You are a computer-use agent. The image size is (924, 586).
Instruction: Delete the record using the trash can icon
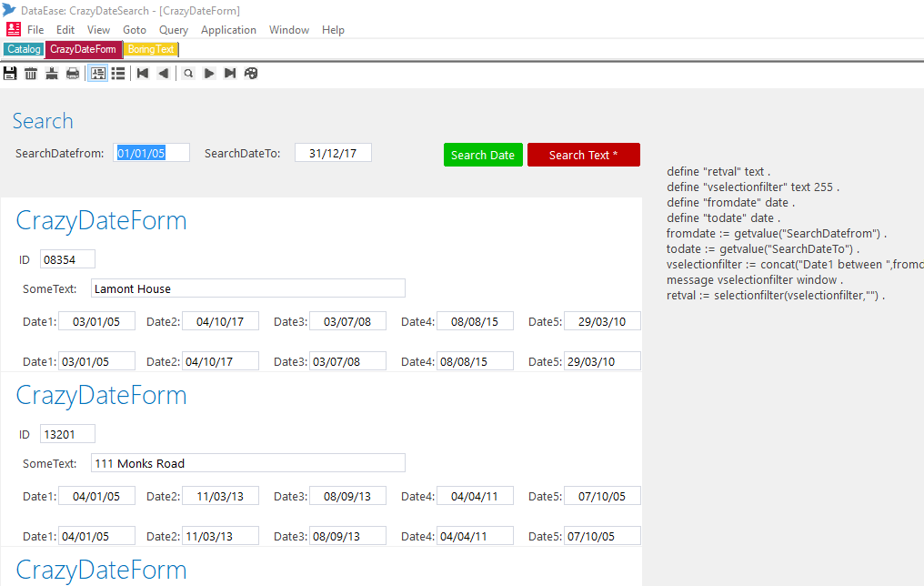(x=31, y=73)
